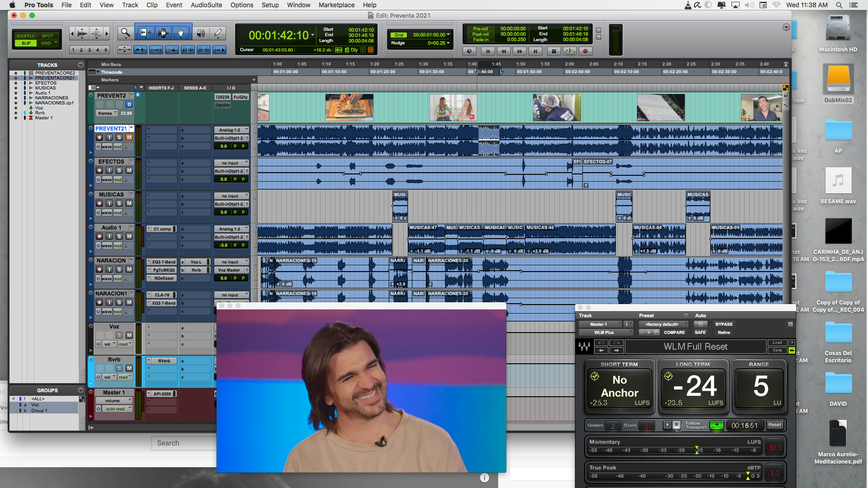The image size is (868, 488).
Task: Click the Fast Forward transport button
Action: pos(520,51)
